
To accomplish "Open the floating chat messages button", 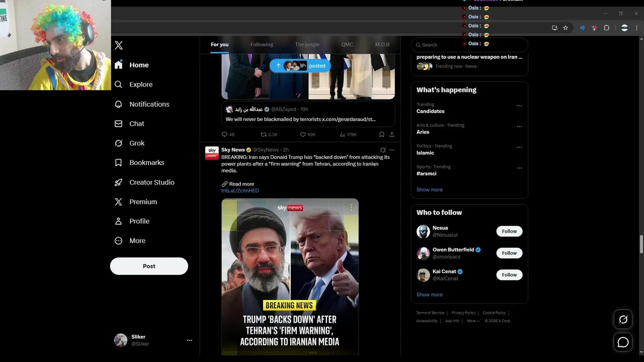I will (623, 342).
